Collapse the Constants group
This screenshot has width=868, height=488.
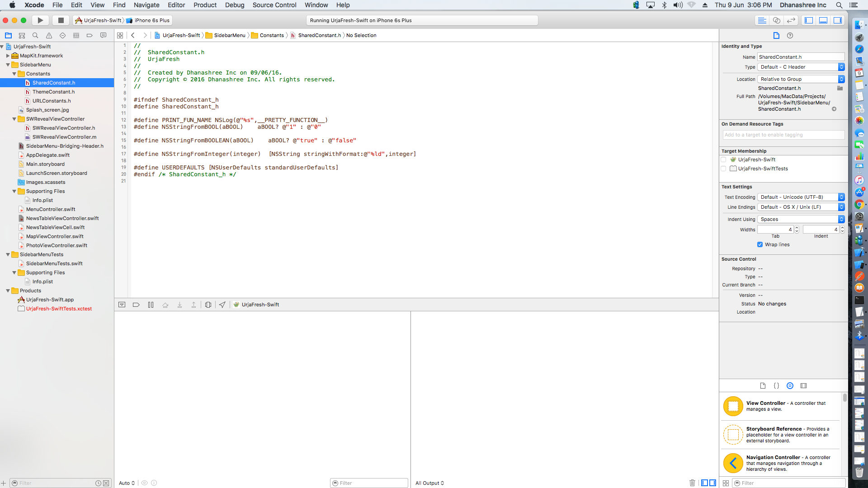pyautogui.click(x=14, y=74)
